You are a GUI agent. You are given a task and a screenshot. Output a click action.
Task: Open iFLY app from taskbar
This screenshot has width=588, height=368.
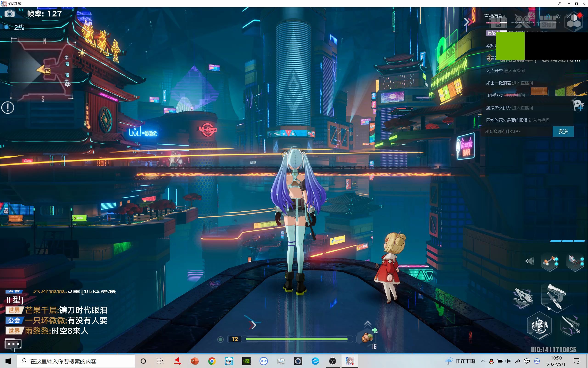[263, 361]
